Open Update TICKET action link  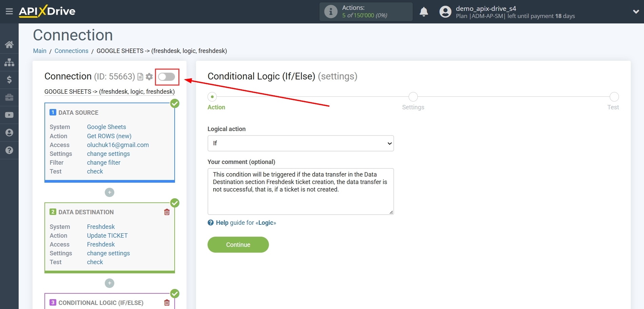click(108, 236)
